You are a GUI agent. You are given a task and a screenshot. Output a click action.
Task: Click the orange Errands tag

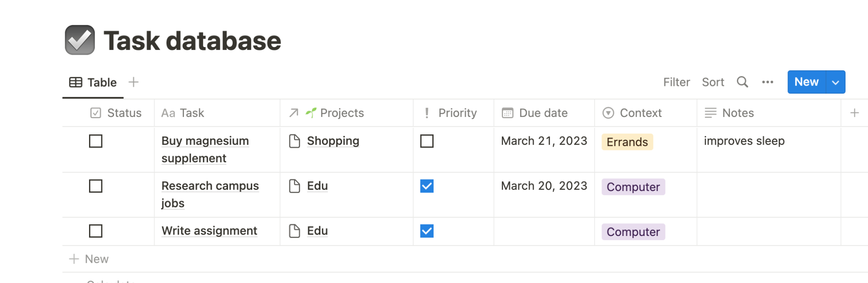pyautogui.click(x=627, y=141)
